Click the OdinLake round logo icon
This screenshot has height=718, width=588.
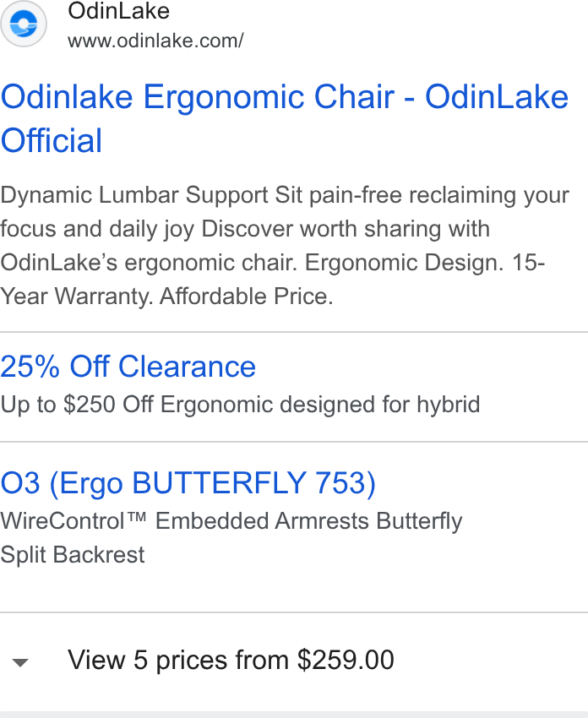(24, 24)
